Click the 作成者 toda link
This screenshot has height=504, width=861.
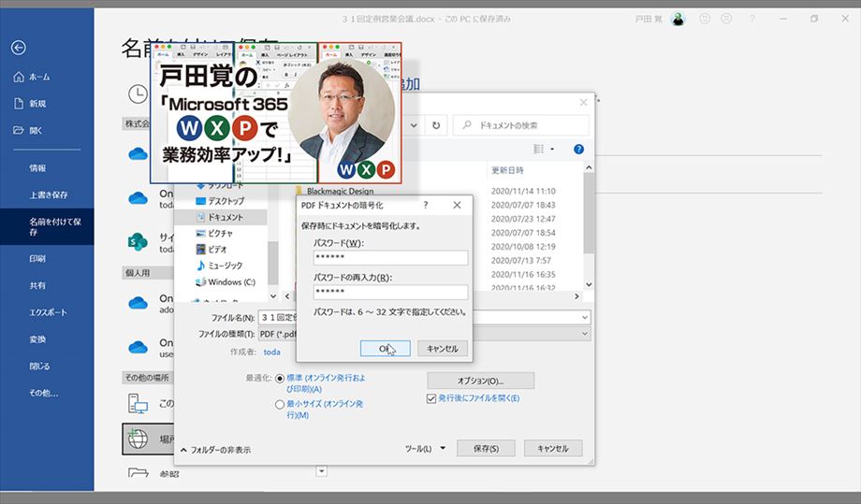point(271,353)
